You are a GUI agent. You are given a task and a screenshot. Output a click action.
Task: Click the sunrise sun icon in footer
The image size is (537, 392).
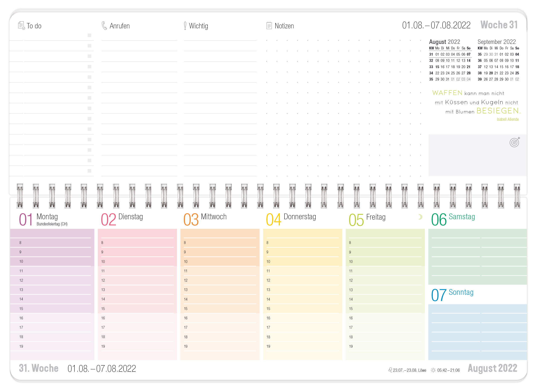point(433,370)
